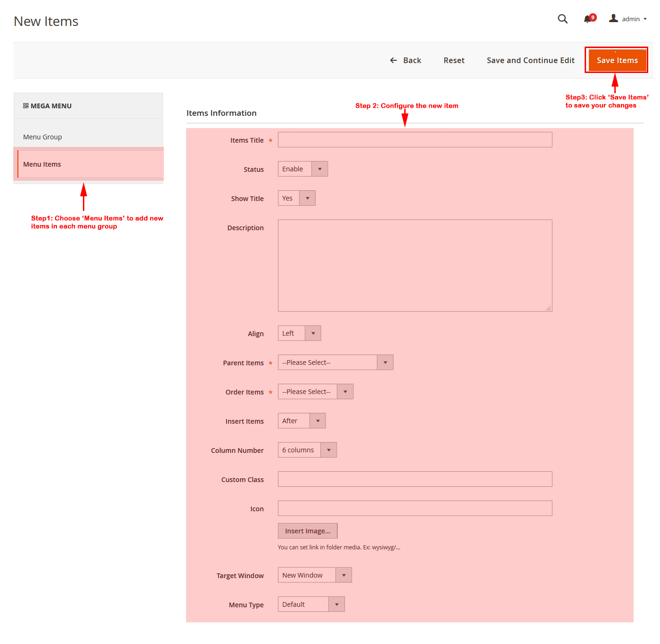Click the Mega Menu grid icon

tap(26, 106)
